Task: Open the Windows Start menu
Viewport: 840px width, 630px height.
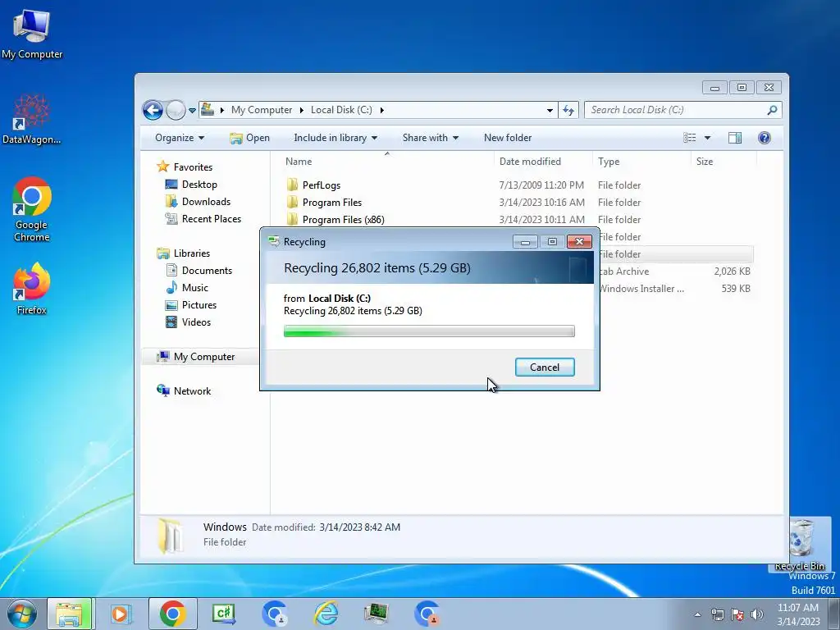Action: 21,614
